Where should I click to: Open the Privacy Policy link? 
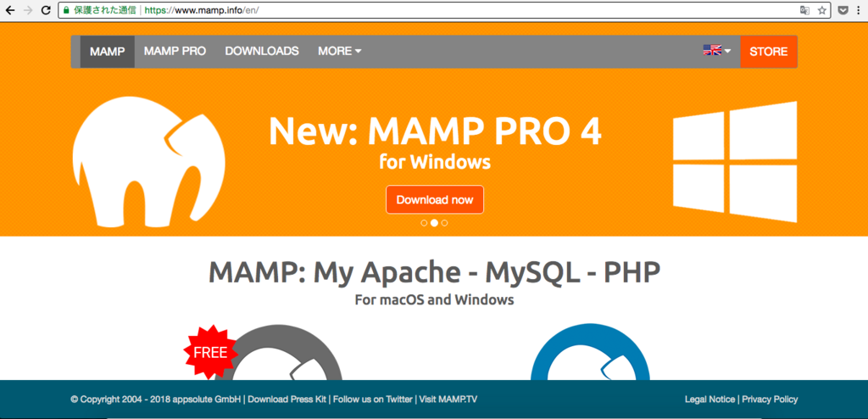770,399
